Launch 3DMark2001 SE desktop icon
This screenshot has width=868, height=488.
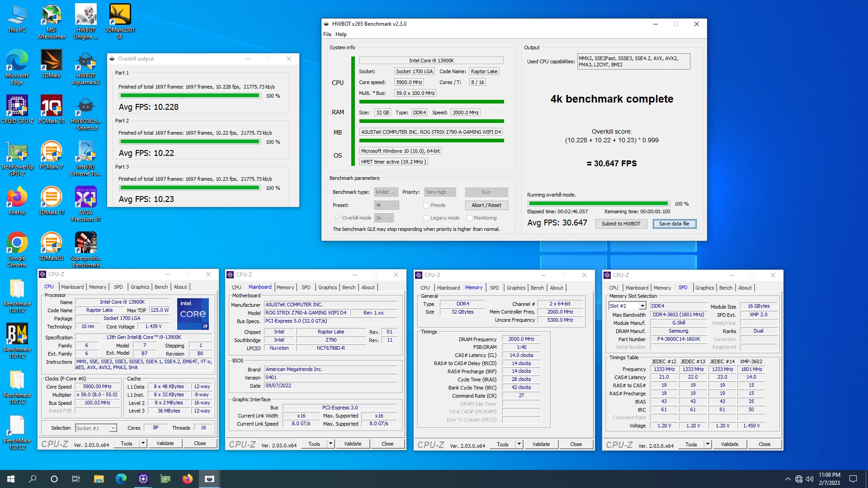120,21
